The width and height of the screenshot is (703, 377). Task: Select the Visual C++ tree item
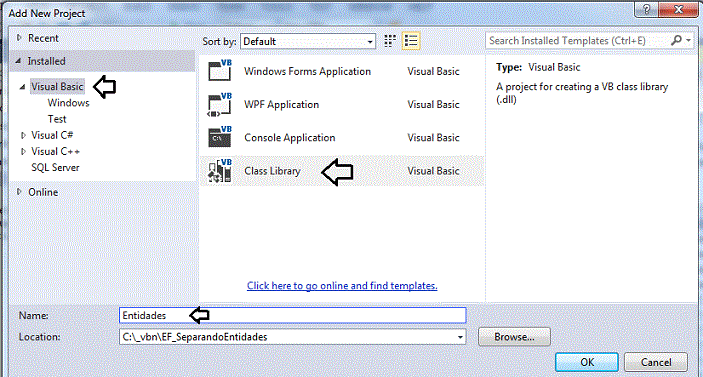tap(56, 151)
